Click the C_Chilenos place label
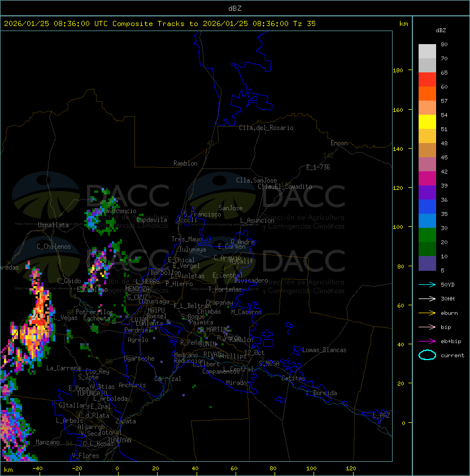 click(x=54, y=246)
